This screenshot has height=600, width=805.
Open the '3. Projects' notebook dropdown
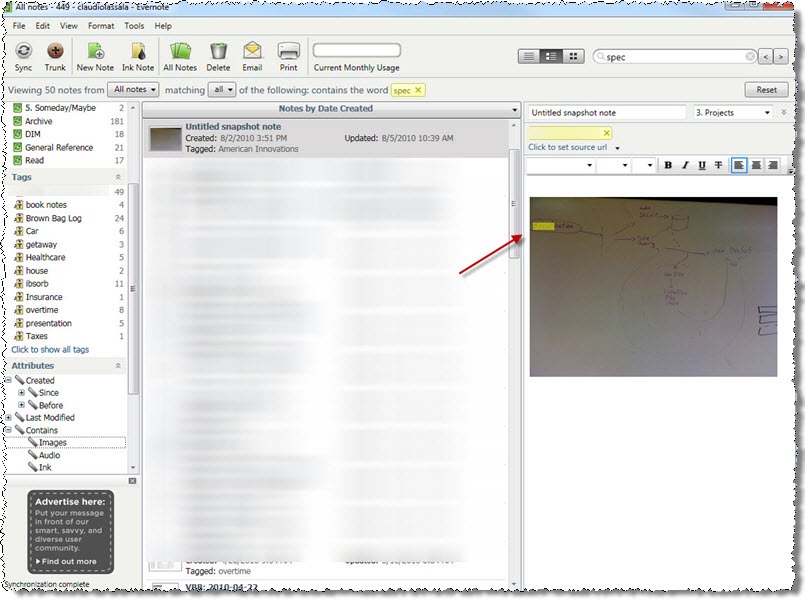(733, 112)
